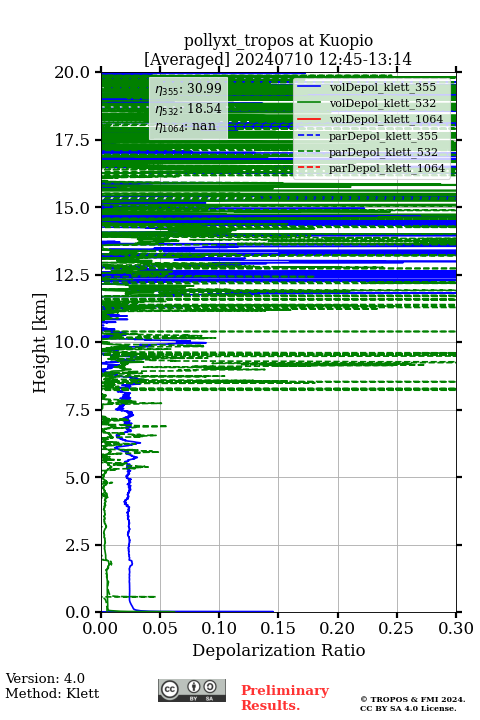Click the plot title pollyxt_tropos at Kuopio
This screenshot has height=720, width=480.
(278, 40)
